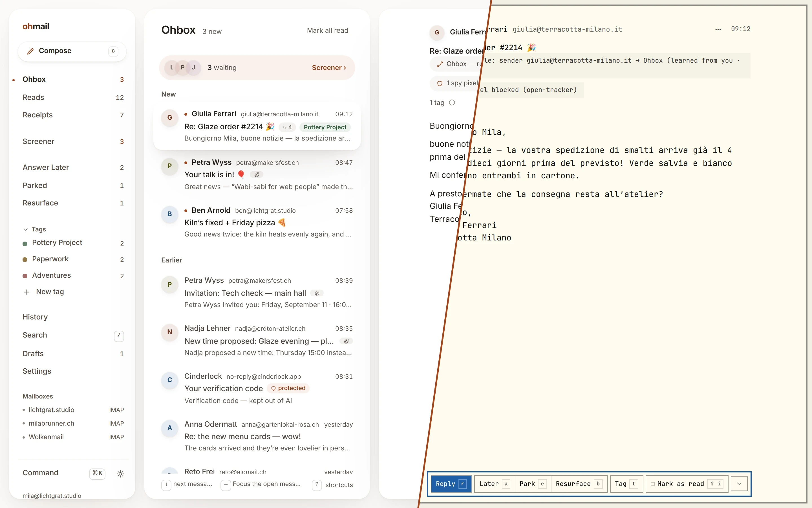The height and width of the screenshot is (508, 812).
Task: Click the Reply button
Action: click(451, 484)
